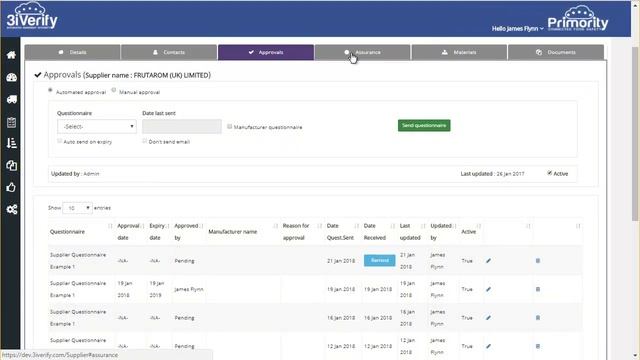Viewport: 640px width, 360px height.
Task: Open the Documents tab
Action: (x=556, y=52)
